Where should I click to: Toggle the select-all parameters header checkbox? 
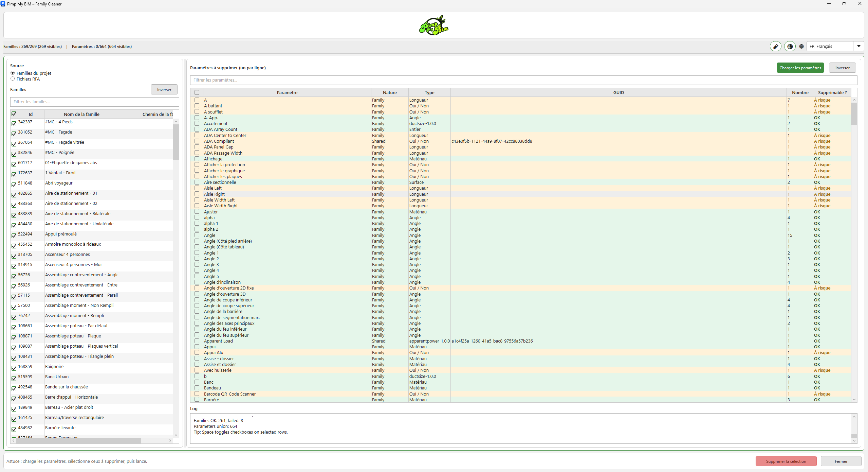[x=197, y=92]
